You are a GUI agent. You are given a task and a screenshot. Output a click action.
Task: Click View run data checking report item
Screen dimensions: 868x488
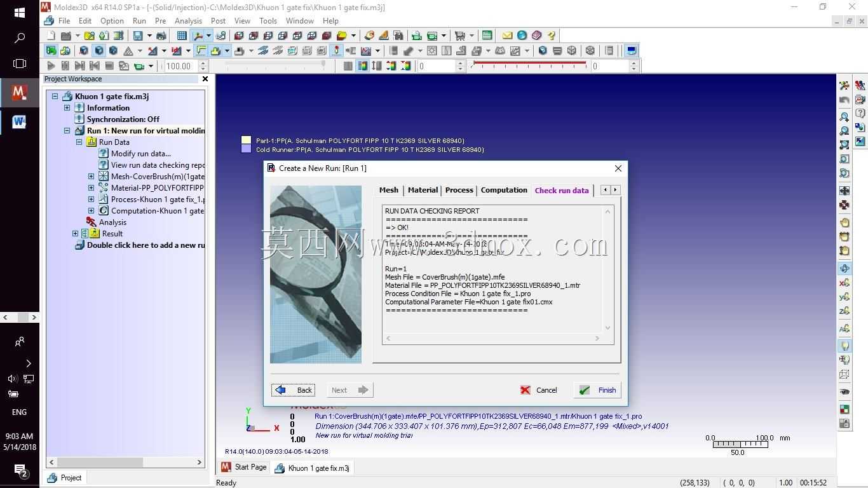[x=158, y=165]
